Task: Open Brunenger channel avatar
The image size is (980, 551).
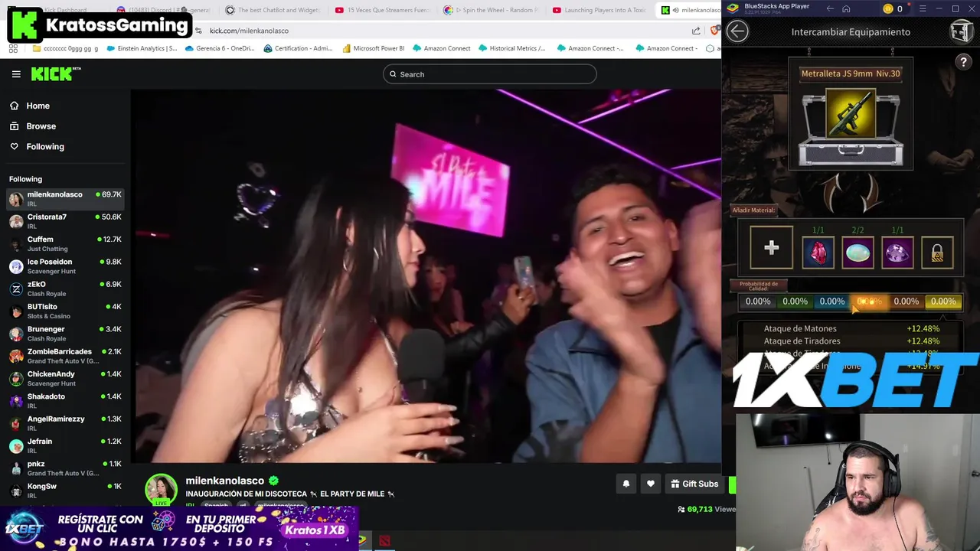Action: 16,334
